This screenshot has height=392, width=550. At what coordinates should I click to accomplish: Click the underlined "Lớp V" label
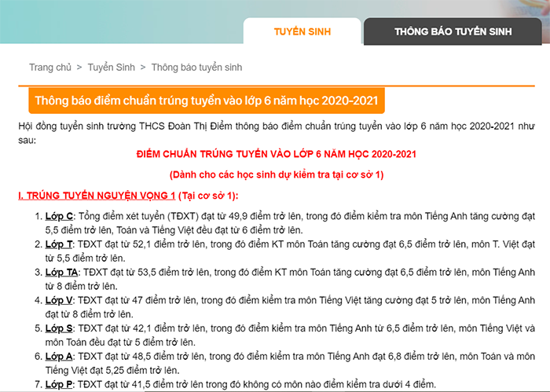pos(59,301)
